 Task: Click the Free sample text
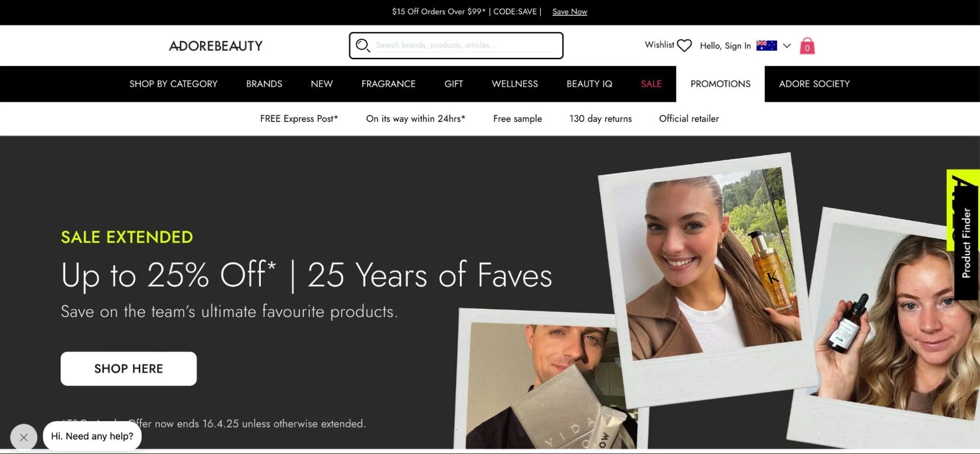[x=517, y=119]
